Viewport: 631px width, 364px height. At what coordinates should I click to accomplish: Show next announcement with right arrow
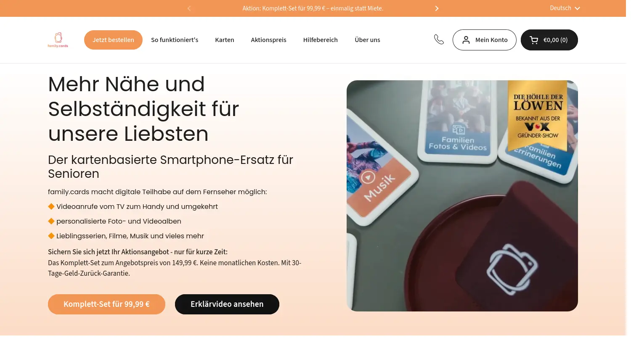(x=437, y=8)
